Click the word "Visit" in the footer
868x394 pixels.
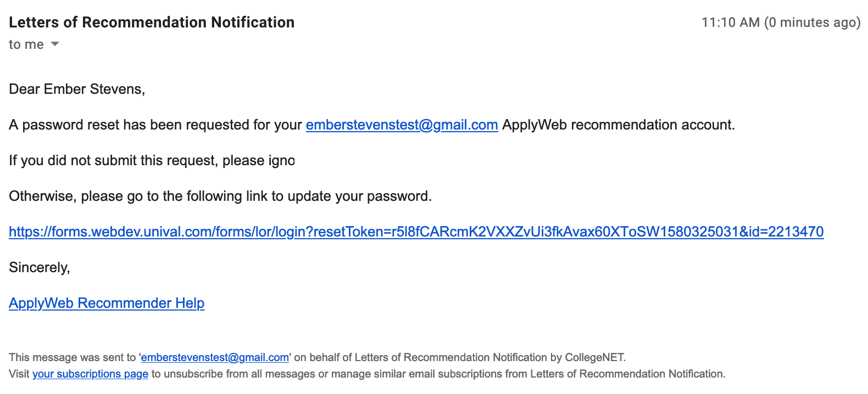[19, 374]
